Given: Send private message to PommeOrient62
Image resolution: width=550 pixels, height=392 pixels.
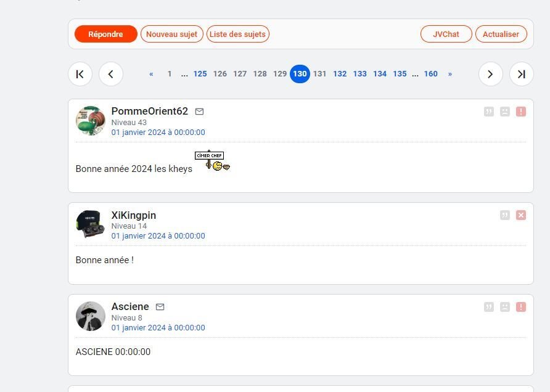Looking at the screenshot, I should [199, 112].
